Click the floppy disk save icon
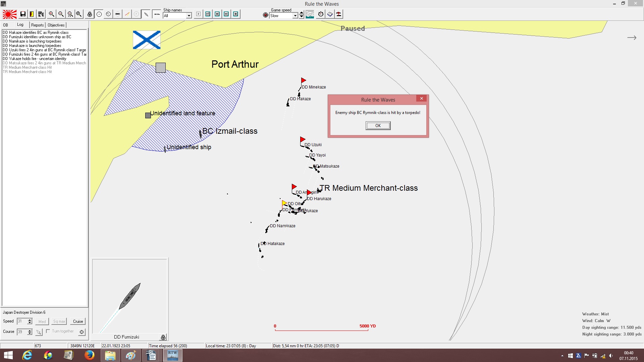The width and height of the screenshot is (644, 362). point(23,14)
